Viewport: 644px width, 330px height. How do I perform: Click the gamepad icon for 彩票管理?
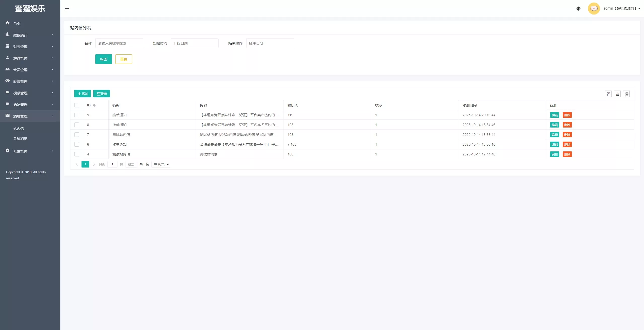point(8,81)
